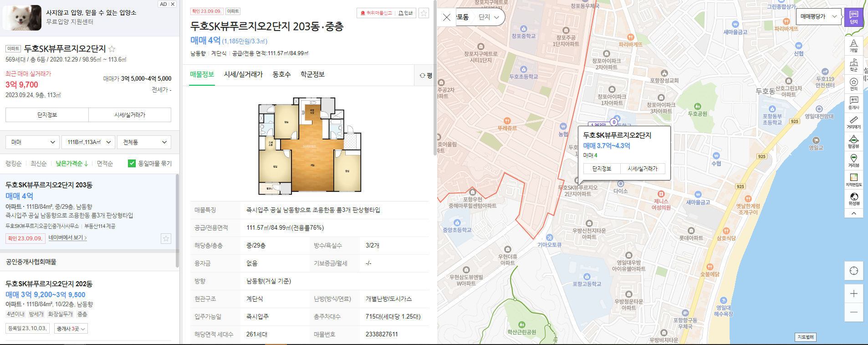Viewport: 868px width, 345px height.
Task: Favorite the 두호SK뷰푸르지오2단지 complex title star
Action: pos(112,49)
